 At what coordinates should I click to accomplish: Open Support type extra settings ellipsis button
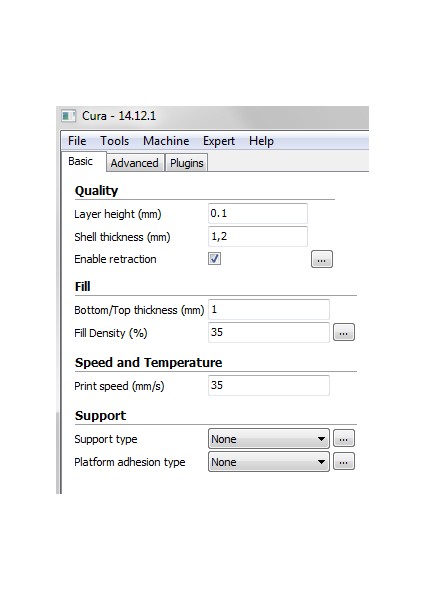click(344, 439)
